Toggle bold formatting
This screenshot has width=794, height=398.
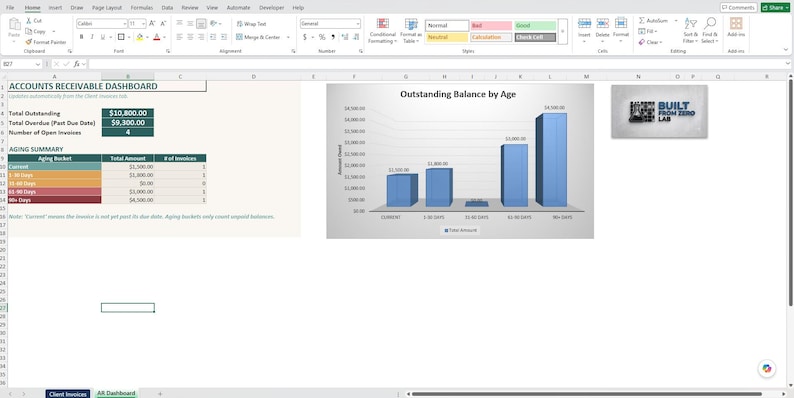pos(81,37)
